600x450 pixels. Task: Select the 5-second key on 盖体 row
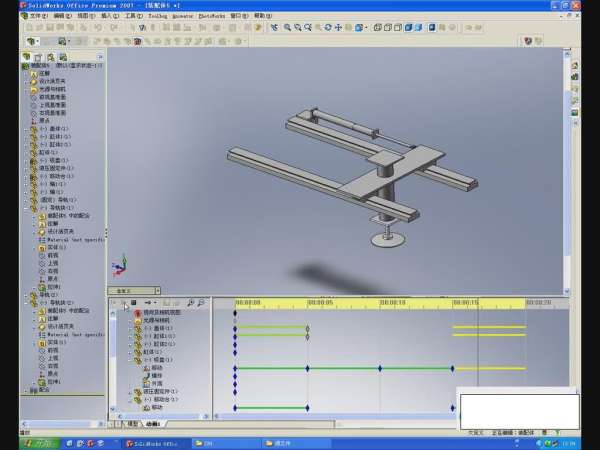(307, 328)
